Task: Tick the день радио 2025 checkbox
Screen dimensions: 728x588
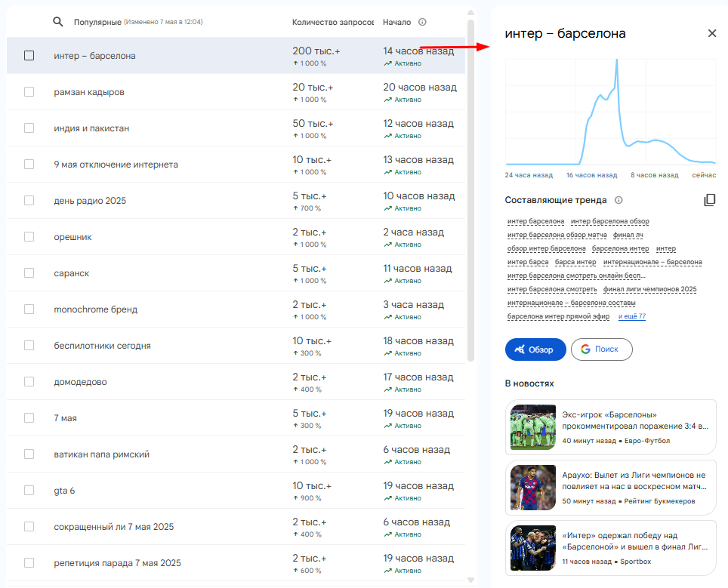Action: (x=29, y=201)
